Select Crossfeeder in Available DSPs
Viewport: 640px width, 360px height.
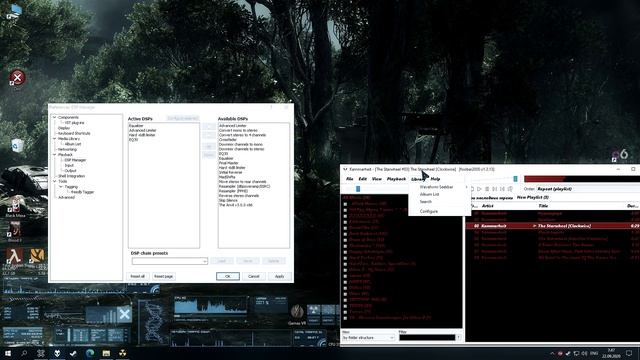[228, 140]
